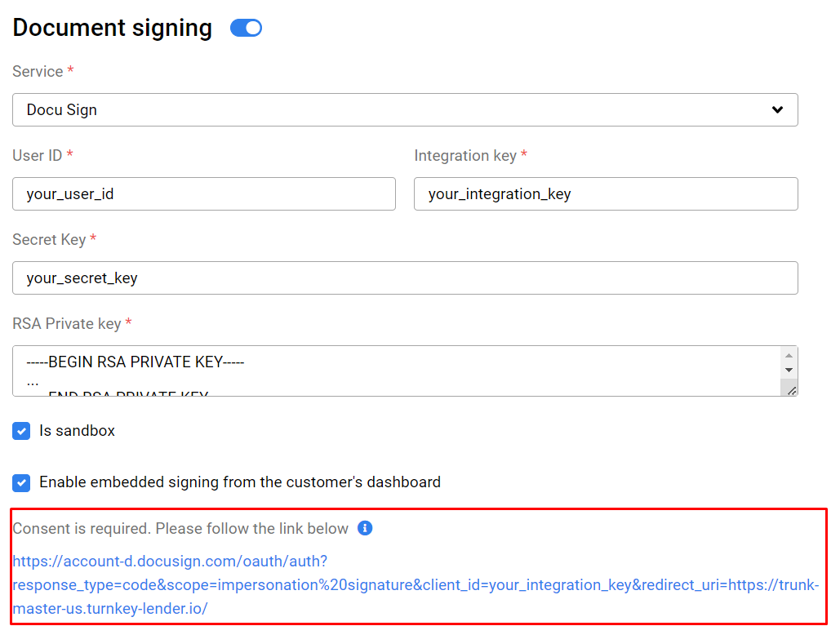Open the DocuSign oauth consent link
The width and height of the screenshot is (840, 626).
[x=416, y=584]
